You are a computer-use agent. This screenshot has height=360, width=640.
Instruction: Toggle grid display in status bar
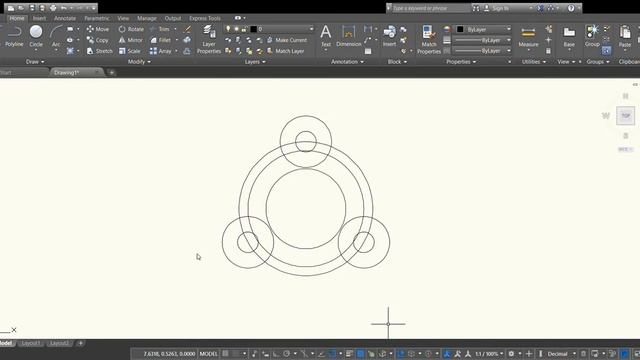[x=225, y=353]
